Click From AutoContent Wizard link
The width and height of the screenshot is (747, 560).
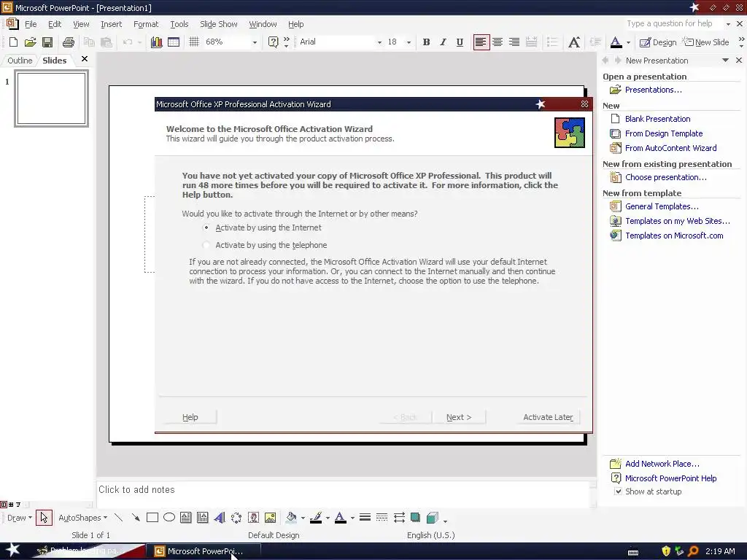(671, 148)
